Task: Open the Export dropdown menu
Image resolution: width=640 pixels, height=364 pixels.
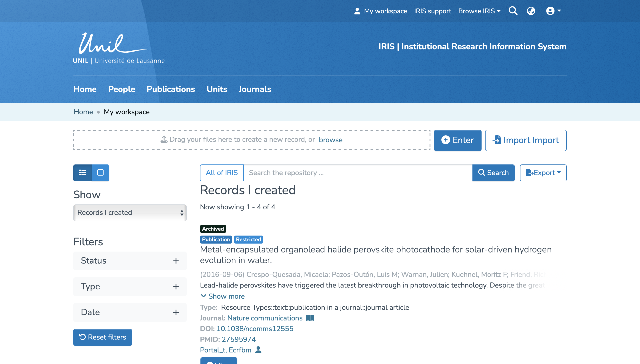Action: pos(543,173)
